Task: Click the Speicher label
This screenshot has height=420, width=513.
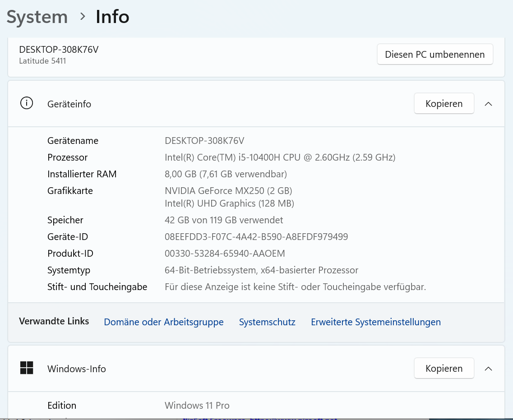Action: (x=65, y=220)
